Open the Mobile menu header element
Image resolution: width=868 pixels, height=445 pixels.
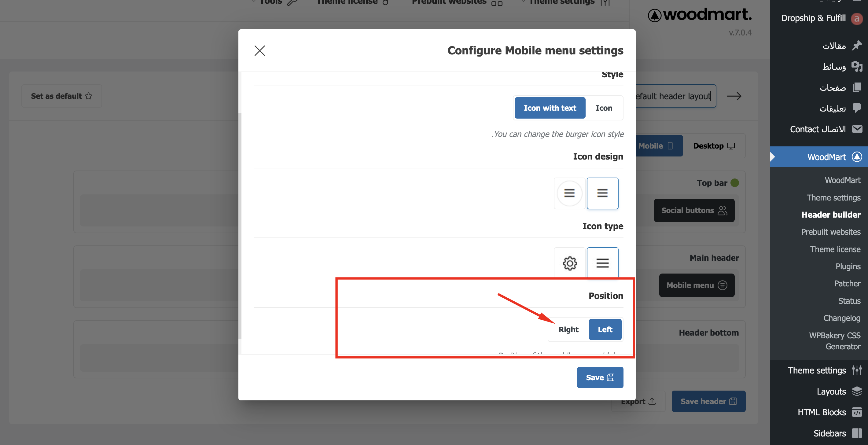pyautogui.click(x=697, y=285)
